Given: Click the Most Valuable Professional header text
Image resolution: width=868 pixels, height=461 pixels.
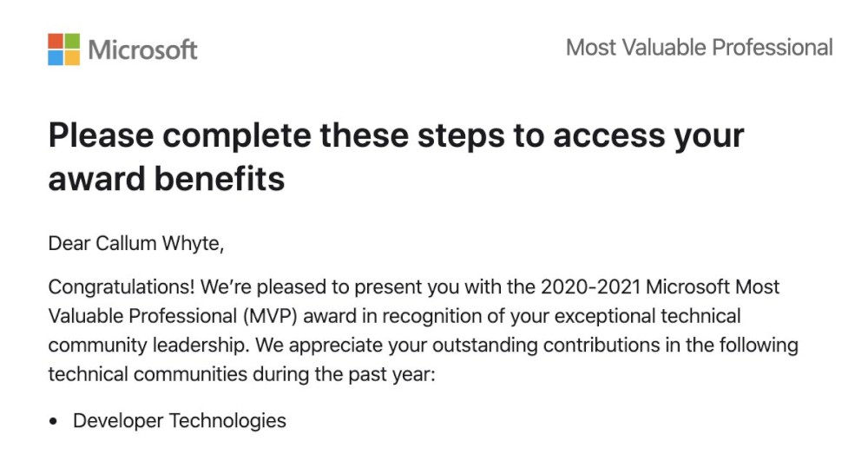Looking at the screenshot, I should click(699, 48).
